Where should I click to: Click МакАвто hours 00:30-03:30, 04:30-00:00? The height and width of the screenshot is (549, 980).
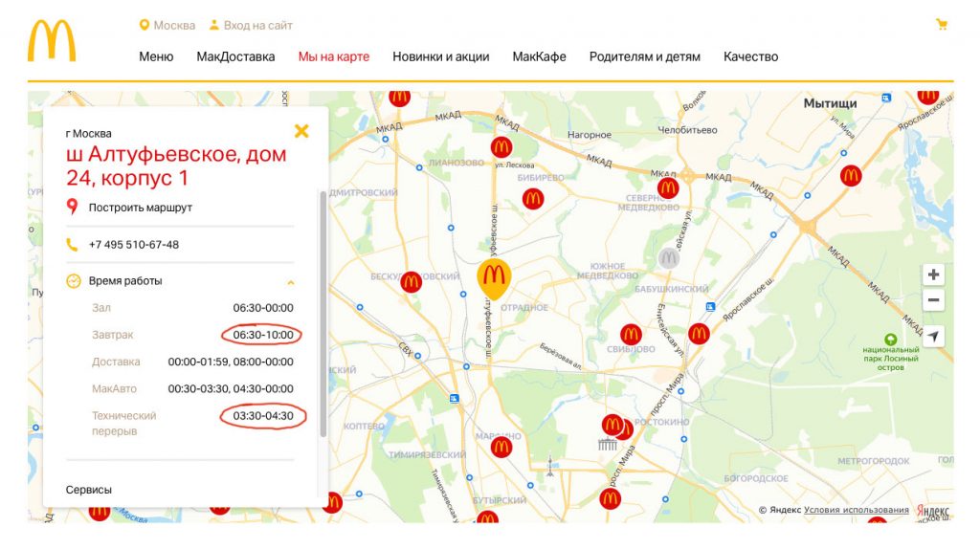coord(231,388)
